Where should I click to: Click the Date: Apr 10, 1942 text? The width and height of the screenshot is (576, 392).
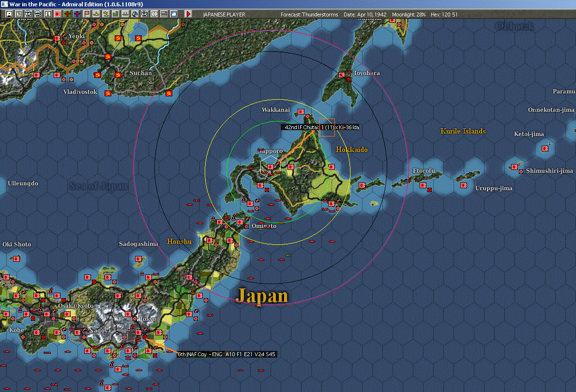coord(365,15)
